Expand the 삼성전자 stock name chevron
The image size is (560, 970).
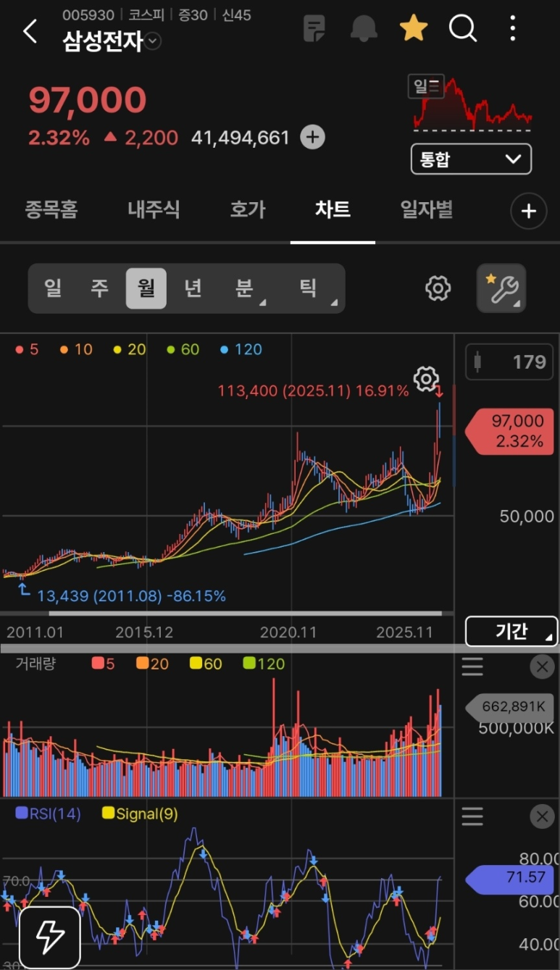(x=152, y=42)
